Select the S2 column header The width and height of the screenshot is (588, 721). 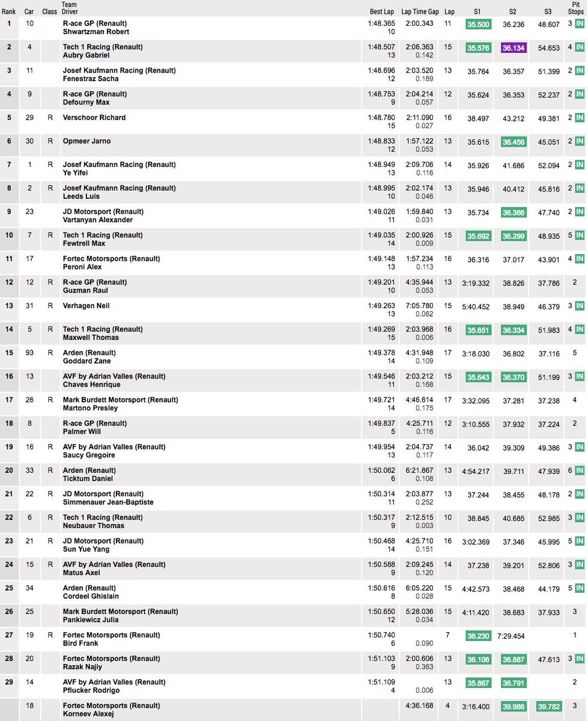tap(513, 11)
